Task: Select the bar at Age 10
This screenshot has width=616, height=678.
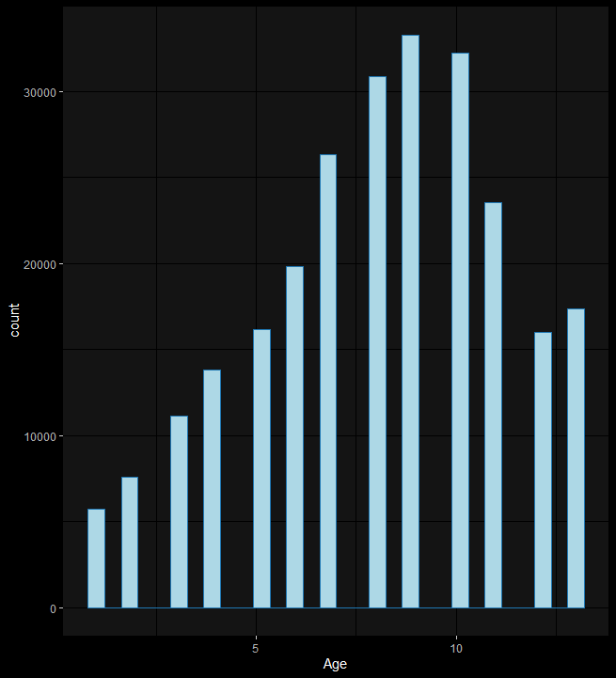Action: tap(460, 330)
